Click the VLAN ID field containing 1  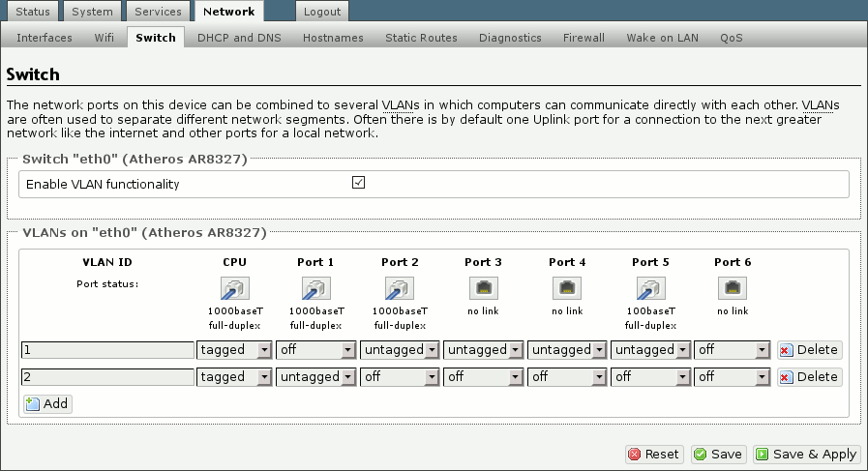tap(108, 350)
